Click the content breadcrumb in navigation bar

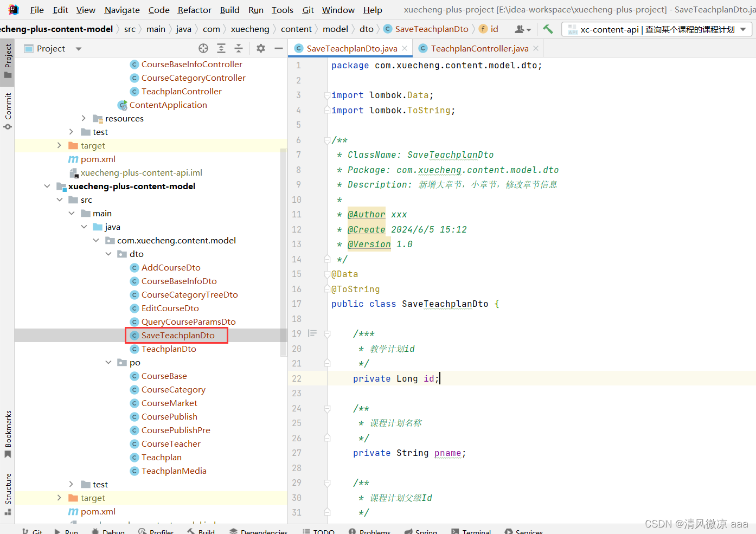pos(296,29)
